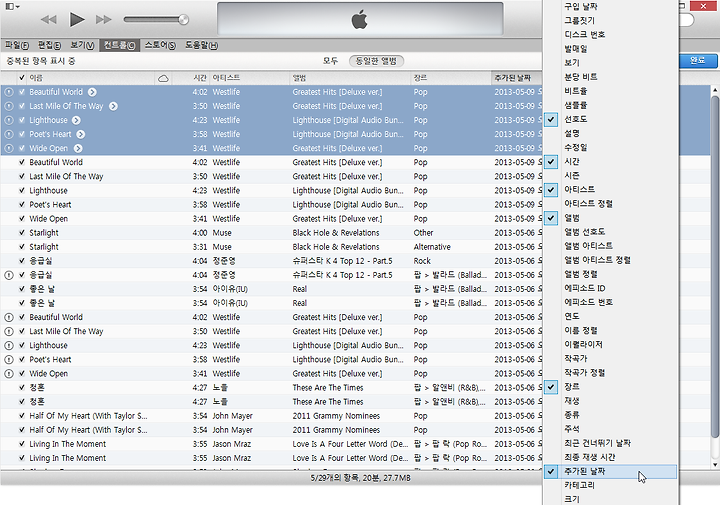Uncheck checkbox of 응급실 row with exclamation icon
This screenshot has width=720, height=505.
(22, 275)
